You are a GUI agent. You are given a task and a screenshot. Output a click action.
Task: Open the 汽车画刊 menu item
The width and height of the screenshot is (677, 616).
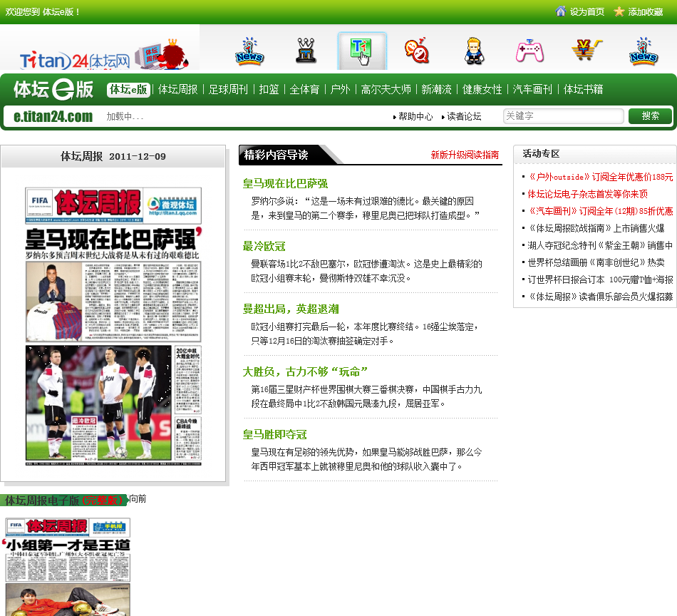pyautogui.click(x=532, y=89)
